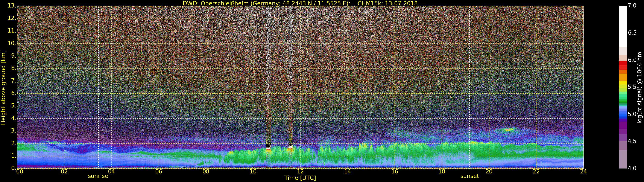Image resolution: width=644 pixels, height=182 pixels.
Task: Click the log(rc-signal) @ 1064 nm colorbar label
Action: 639,87
